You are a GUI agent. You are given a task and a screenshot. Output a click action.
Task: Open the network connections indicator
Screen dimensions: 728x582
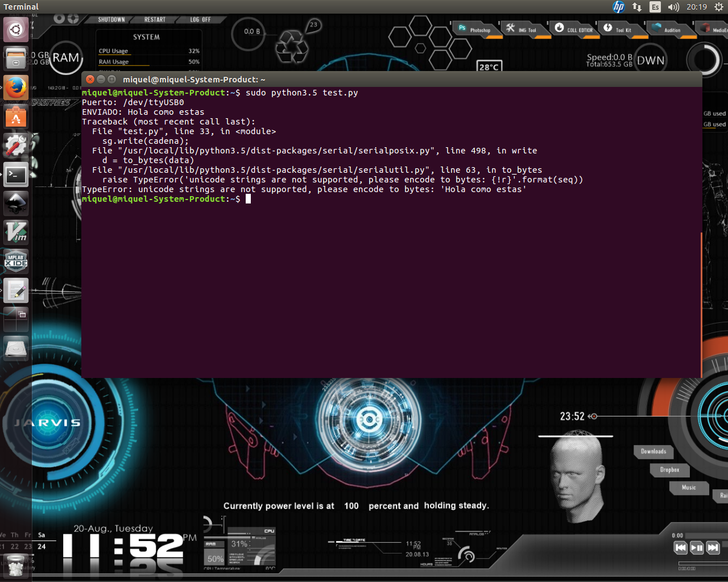coord(637,7)
